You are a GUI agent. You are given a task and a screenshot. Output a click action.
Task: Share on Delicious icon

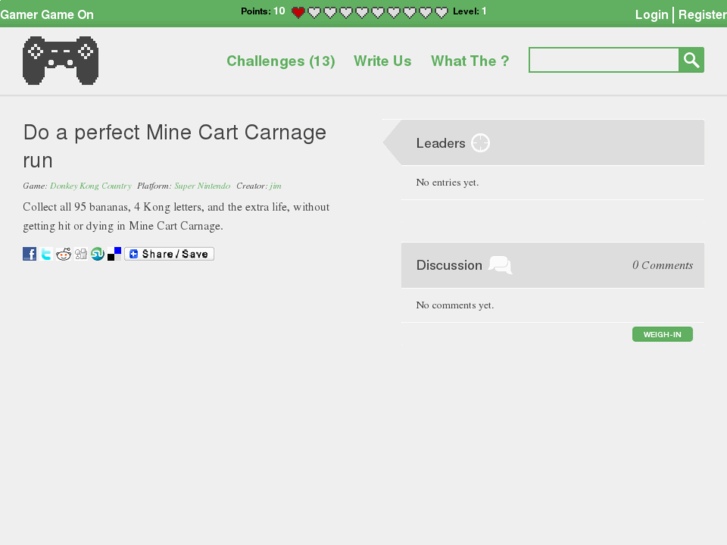coord(114,254)
